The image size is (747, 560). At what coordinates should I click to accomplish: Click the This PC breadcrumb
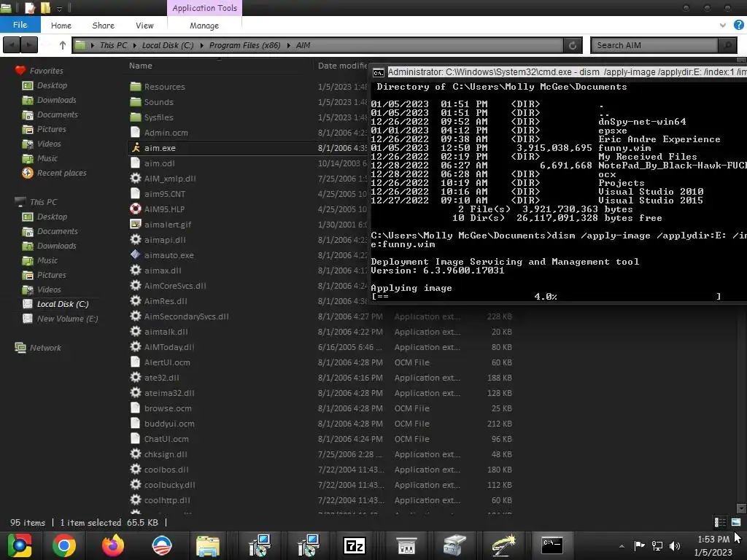pyautogui.click(x=113, y=45)
